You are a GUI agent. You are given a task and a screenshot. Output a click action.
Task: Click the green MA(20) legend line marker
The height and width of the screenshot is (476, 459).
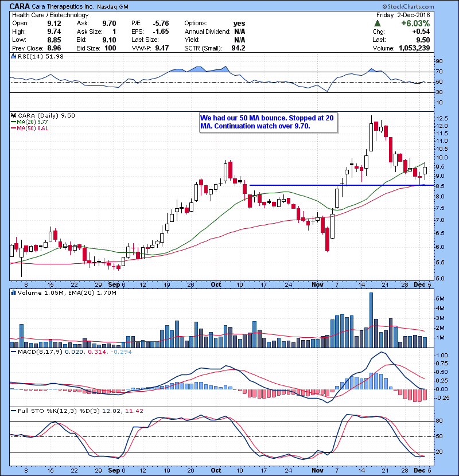[14, 122]
